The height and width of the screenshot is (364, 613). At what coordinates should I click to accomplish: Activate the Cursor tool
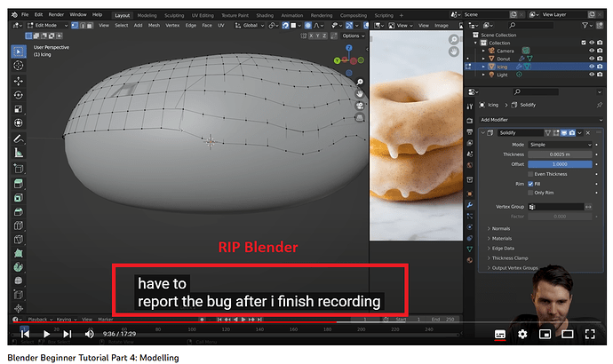[19, 66]
